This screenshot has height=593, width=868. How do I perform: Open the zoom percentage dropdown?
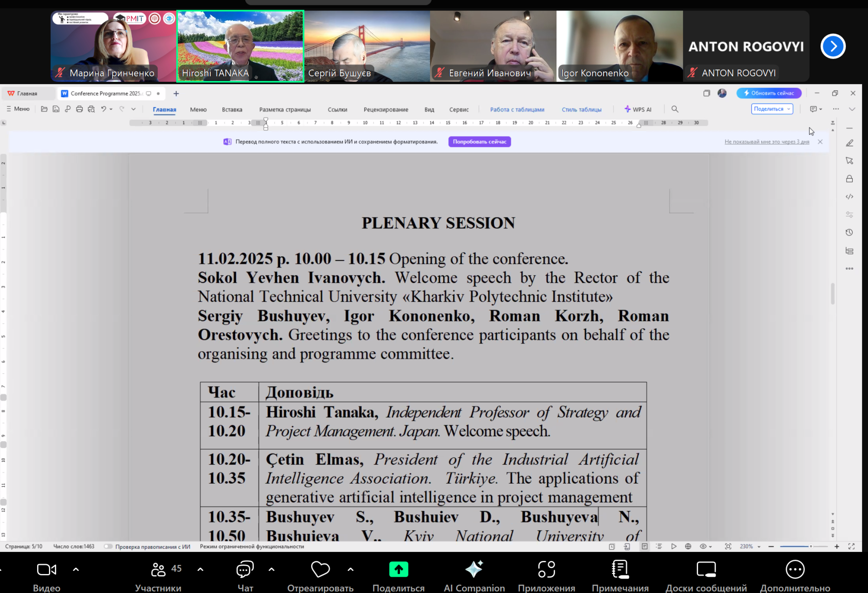click(x=759, y=546)
